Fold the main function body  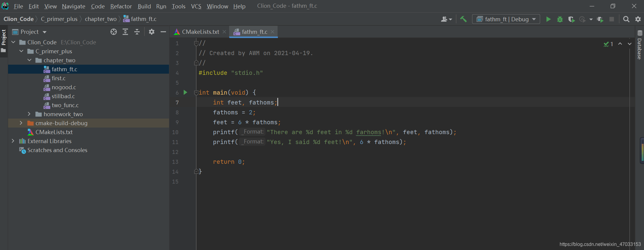click(x=196, y=93)
